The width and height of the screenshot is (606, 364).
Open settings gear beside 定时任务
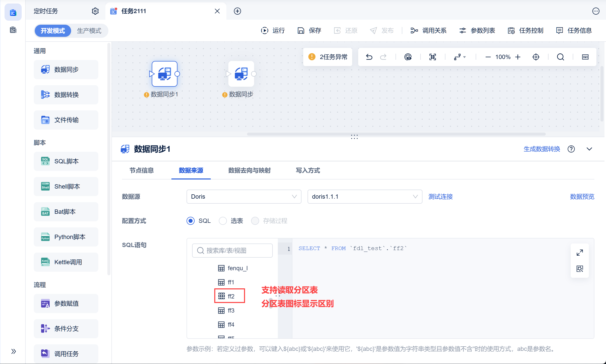(x=95, y=11)
